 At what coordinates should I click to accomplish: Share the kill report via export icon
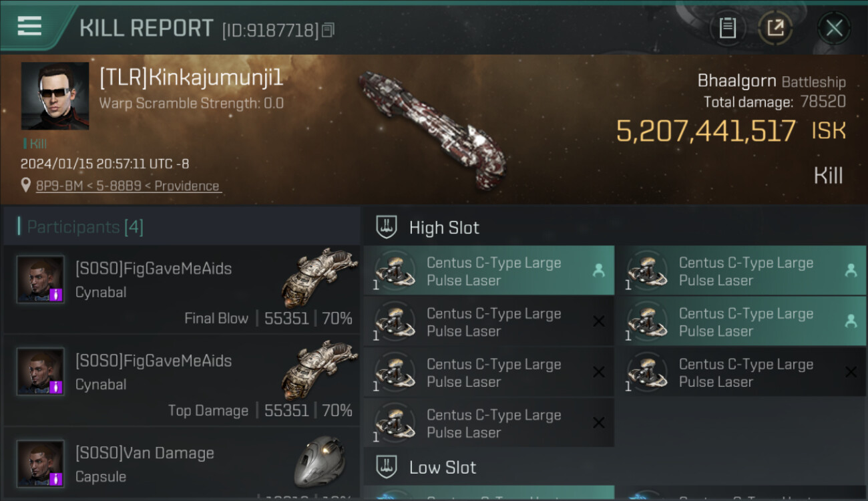point(775,28)
